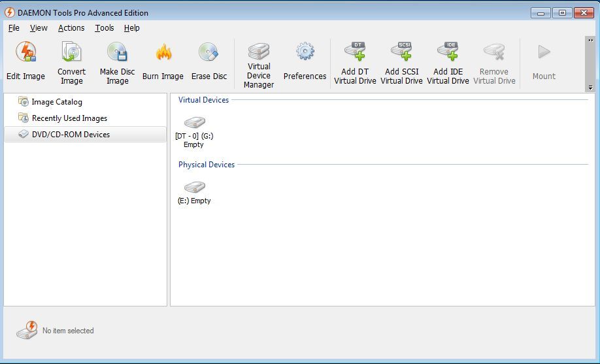Click the Physical Devices section header
The width and height of the screenshot is (600, 364).
pos(207,165)
